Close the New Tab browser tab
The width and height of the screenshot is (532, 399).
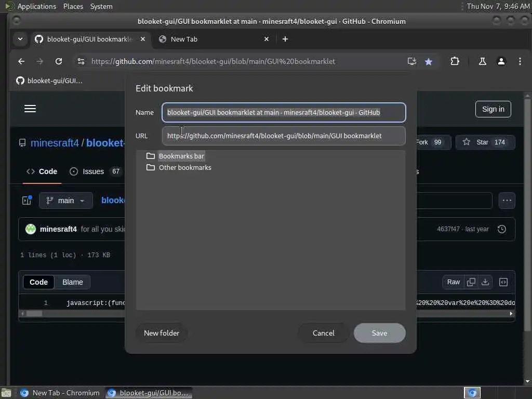[x=267, y=39]
